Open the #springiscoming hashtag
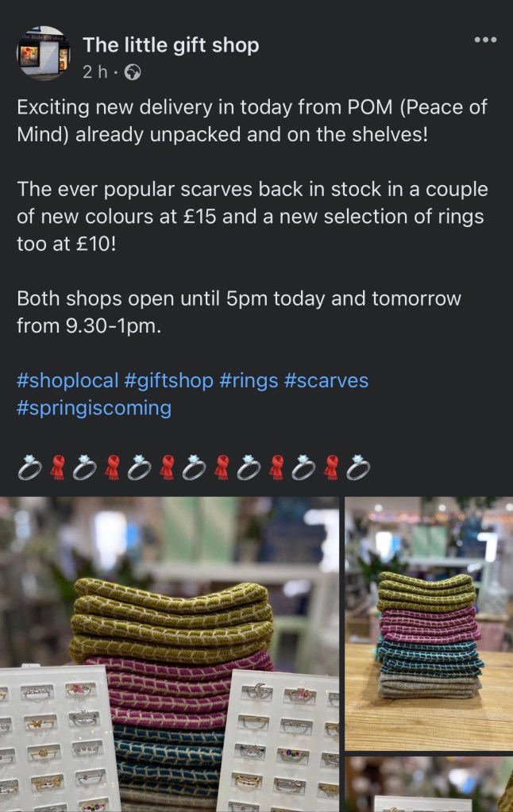Viewport: 513px width, 812px height. tap(94, 408)
